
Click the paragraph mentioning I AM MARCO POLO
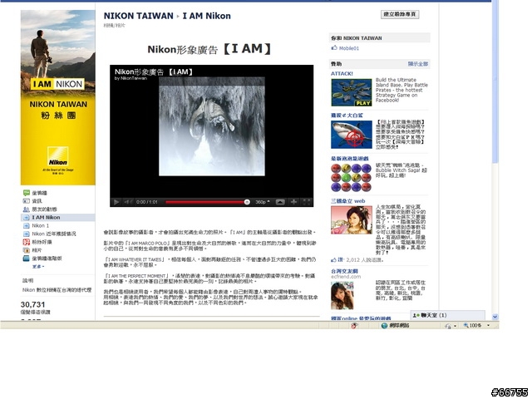pyautogui.click(x=209, y=246)
